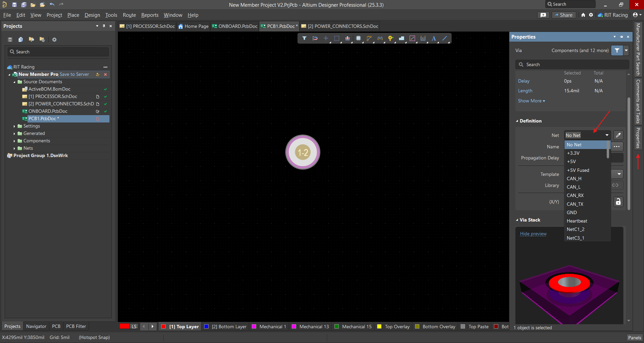Switch to the Navigator panel tab
This screenshot has height=343, width=644.
pyautogui.click(x=36, y=326)
